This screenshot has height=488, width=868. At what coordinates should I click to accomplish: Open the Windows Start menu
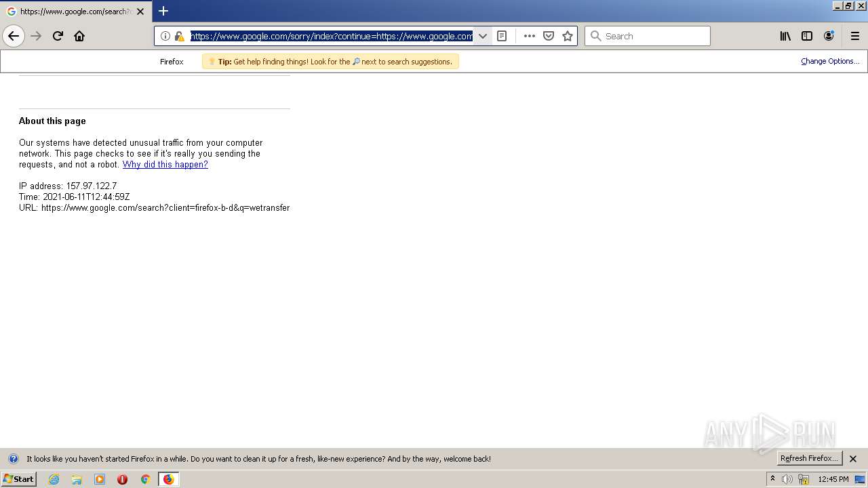[18, 479]
